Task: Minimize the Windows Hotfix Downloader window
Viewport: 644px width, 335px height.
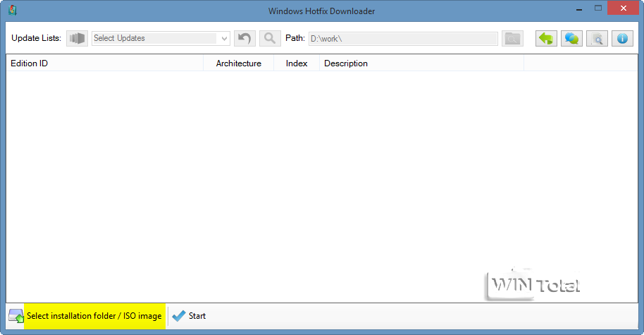Action: pos(579,8)
